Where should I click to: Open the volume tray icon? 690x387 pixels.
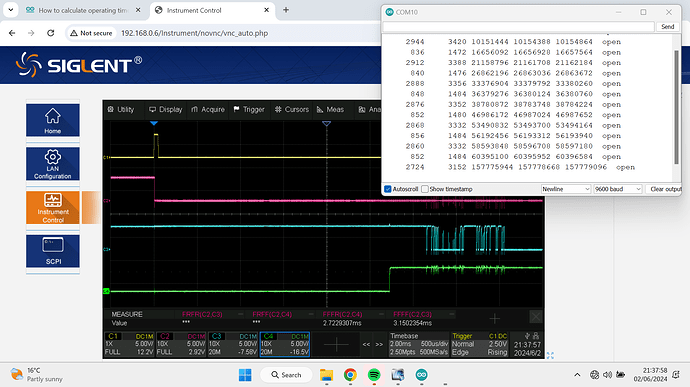607,375
